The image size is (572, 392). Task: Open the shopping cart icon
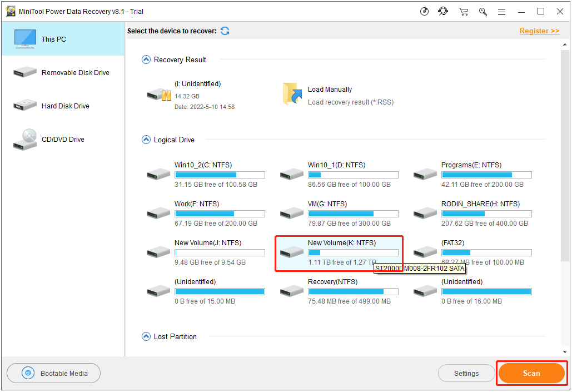tap(463, 12)
